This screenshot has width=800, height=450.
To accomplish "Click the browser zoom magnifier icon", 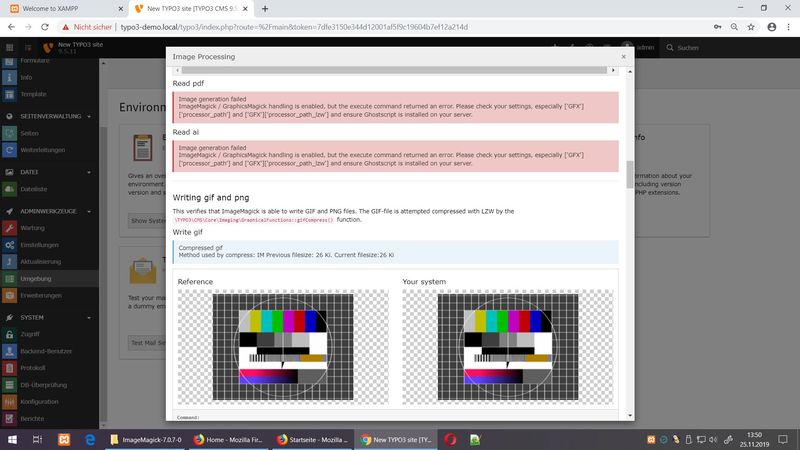I will coord(734,27).
